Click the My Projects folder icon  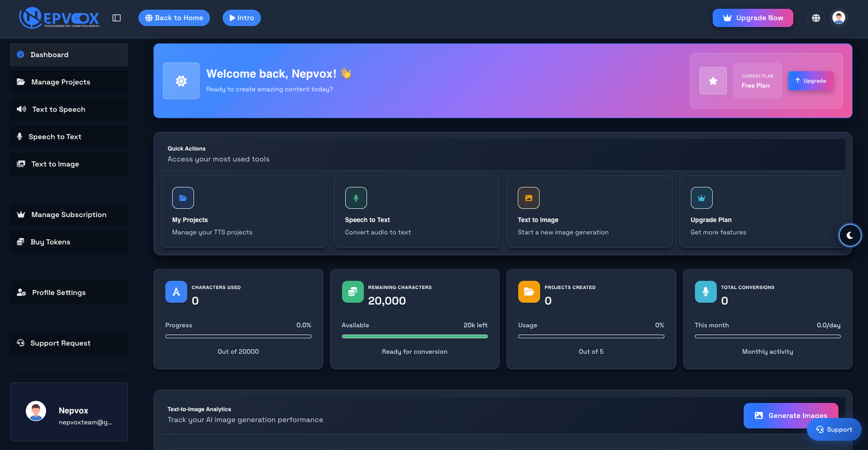pos(183,198)
